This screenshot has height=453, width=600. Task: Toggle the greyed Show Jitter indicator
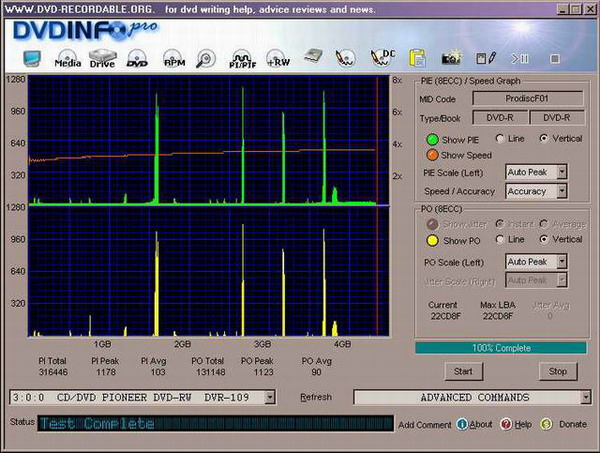click(432, 224)
